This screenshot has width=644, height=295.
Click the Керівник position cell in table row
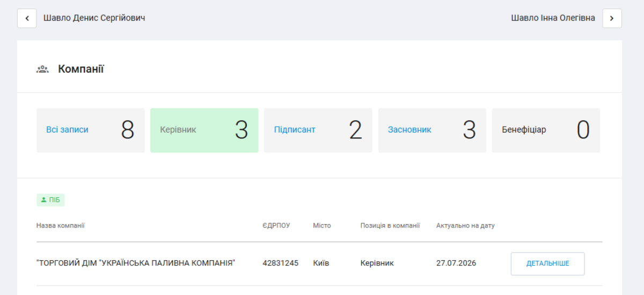[x=377, y=263]
